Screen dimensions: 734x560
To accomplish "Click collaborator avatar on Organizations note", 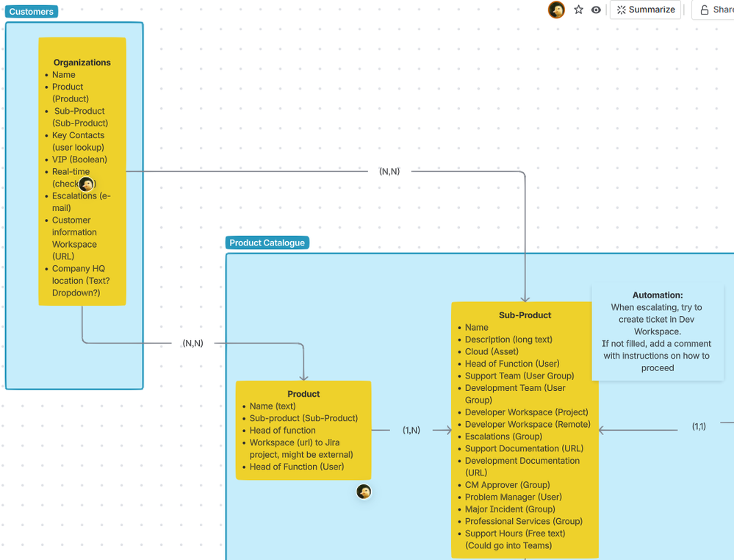I will pos(86,184).
